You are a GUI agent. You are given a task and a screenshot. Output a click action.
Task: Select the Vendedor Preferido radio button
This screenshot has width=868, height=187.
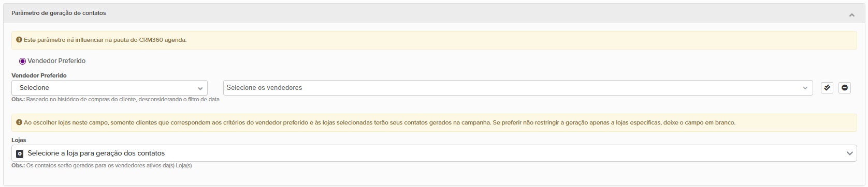coord(22,61)
